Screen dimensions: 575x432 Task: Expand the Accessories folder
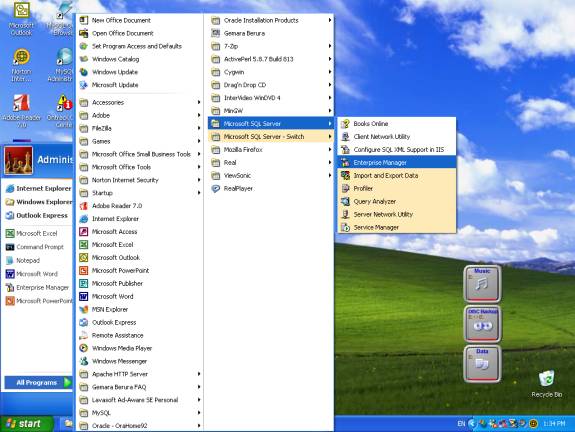(140, 102)
